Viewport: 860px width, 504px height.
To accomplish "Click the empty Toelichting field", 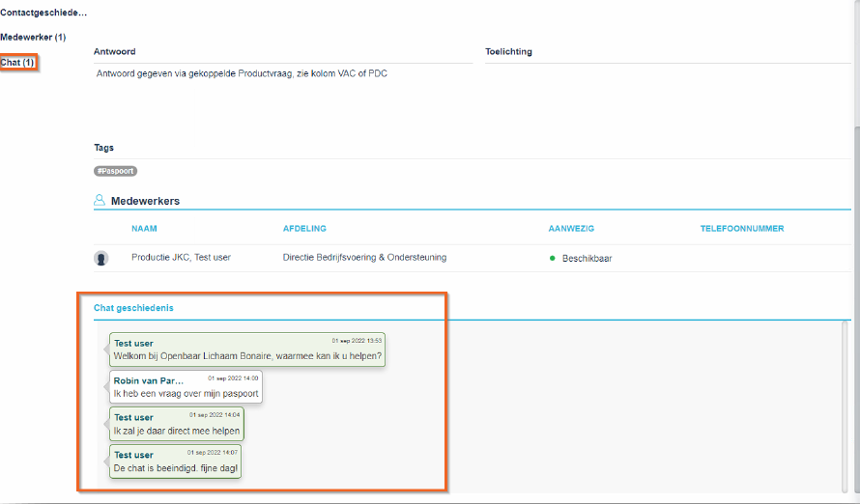I will [x=667, y=73].
